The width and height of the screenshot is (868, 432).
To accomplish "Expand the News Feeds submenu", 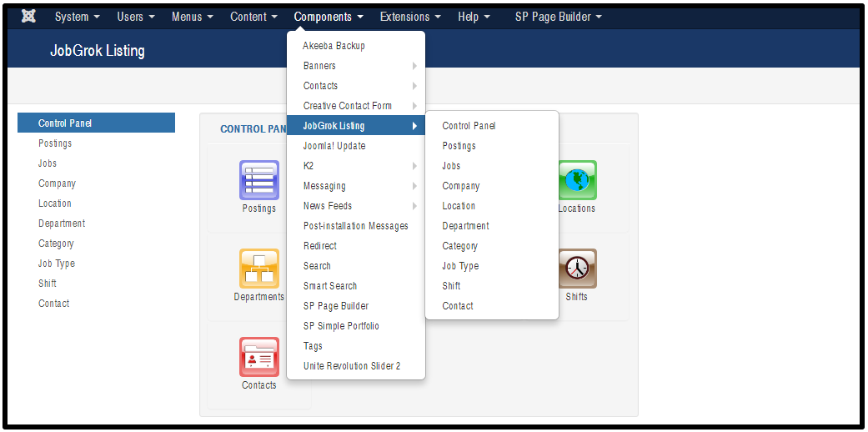I will 356,206.
